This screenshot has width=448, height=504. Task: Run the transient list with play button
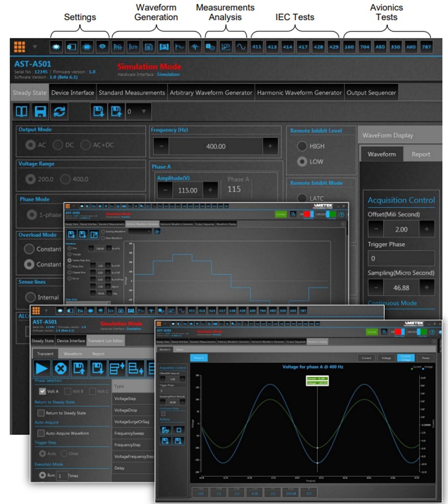tap(42, 369)
